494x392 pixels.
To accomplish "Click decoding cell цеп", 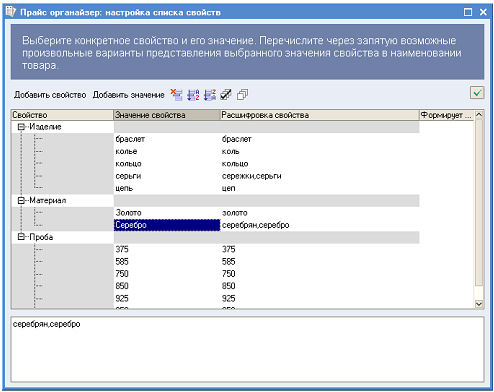I will coord(319,188).
